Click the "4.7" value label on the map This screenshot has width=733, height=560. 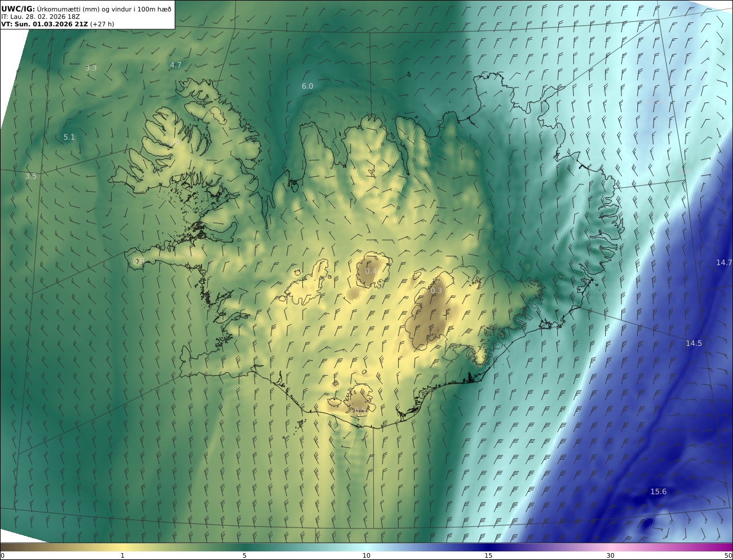pos(176,65)
